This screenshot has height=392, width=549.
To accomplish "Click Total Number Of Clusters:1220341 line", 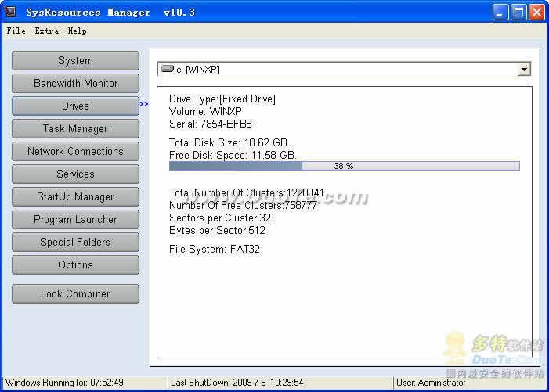I will (x=247, y=192).
